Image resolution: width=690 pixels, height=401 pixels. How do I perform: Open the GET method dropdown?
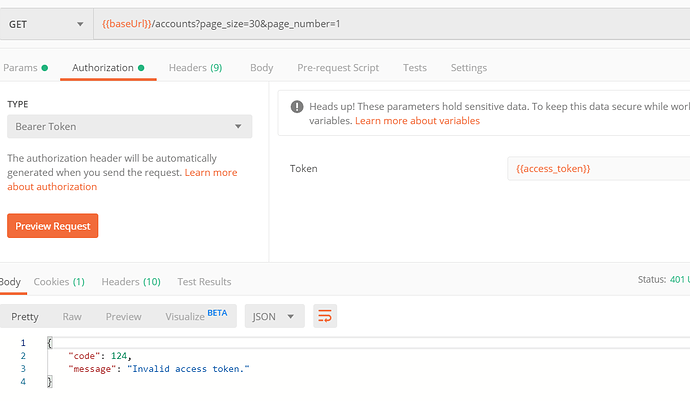tap(44, 23)
